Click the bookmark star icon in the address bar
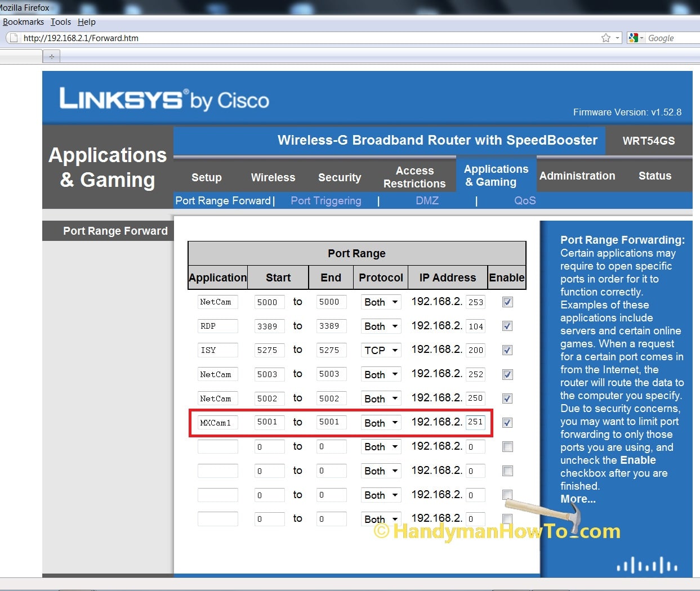700x591 pixels. [606, 38]
